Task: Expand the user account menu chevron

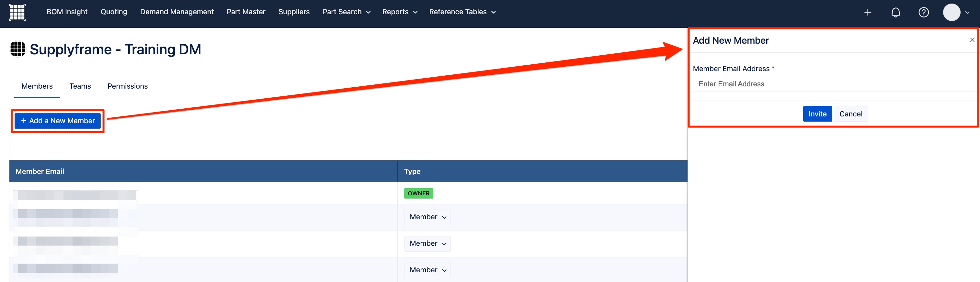Action: [967, 13]
